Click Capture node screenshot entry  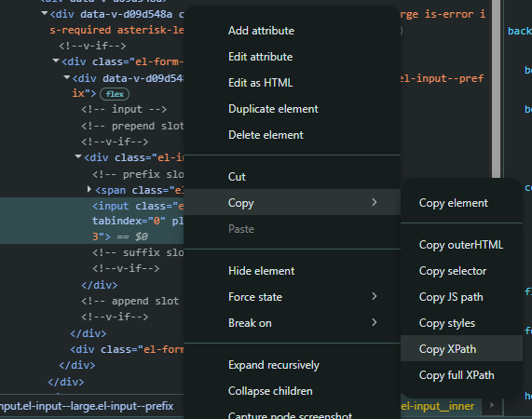(x=292, y=414)
